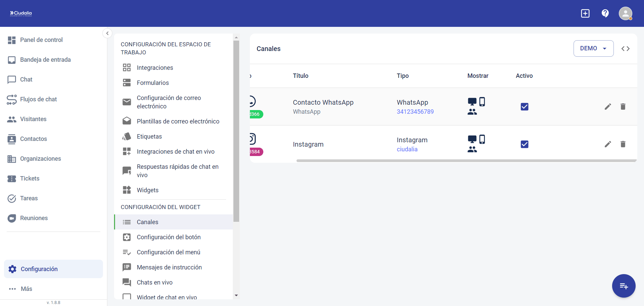The image size is (644, 306).
Task: Open the code embed icon next to DEMO
Action: (x=626, y=48)
